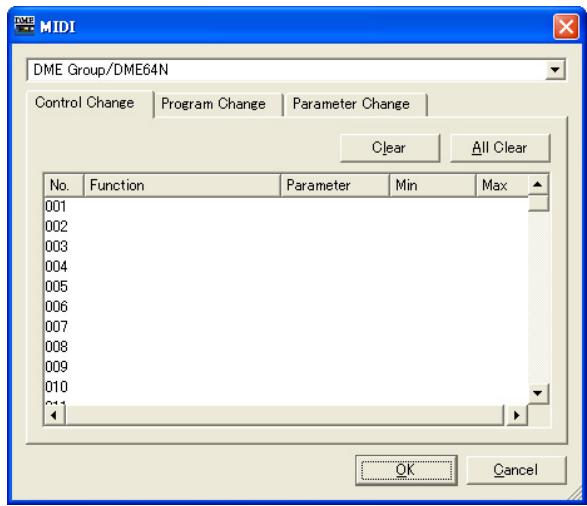
Task: Click the horizontal scrollbar thumb
Action: (x=285, y=415)
